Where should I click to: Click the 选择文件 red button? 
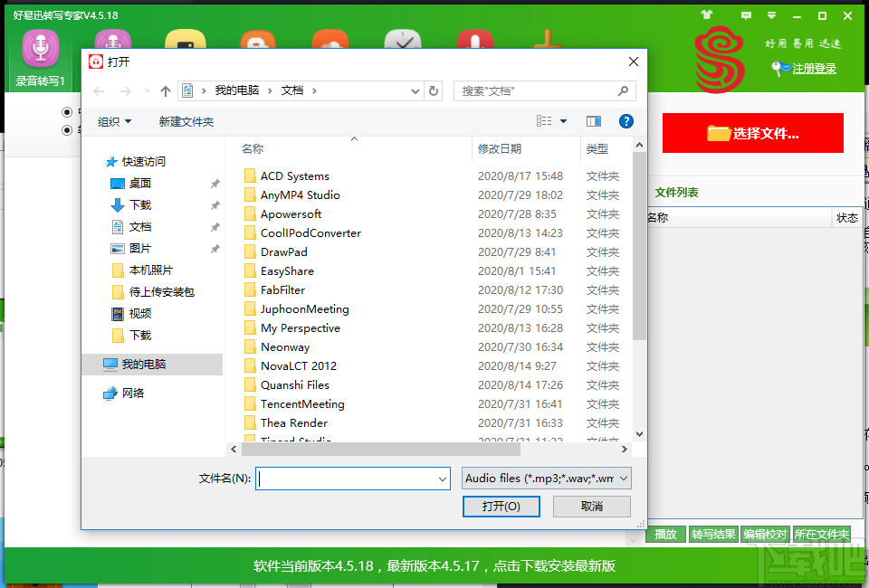pos(752,132)
